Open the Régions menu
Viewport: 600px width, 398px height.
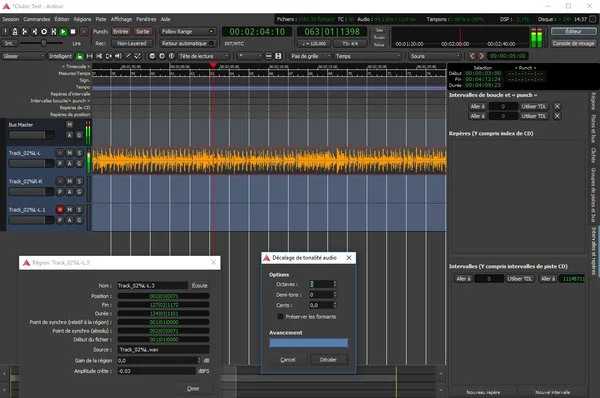click(x=82, y=19)
